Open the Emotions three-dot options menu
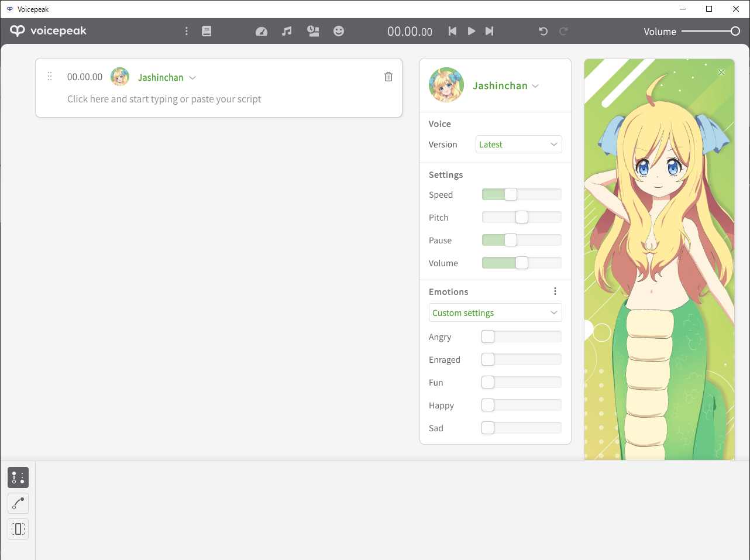 (555, 291)
